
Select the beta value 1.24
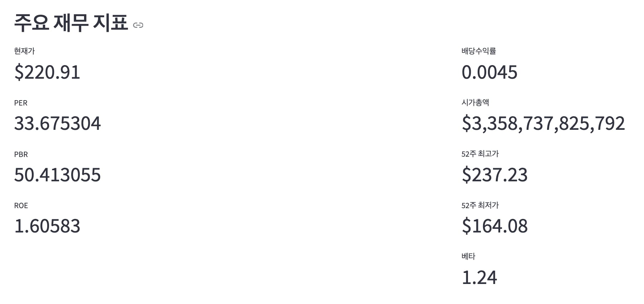(479, 278)
